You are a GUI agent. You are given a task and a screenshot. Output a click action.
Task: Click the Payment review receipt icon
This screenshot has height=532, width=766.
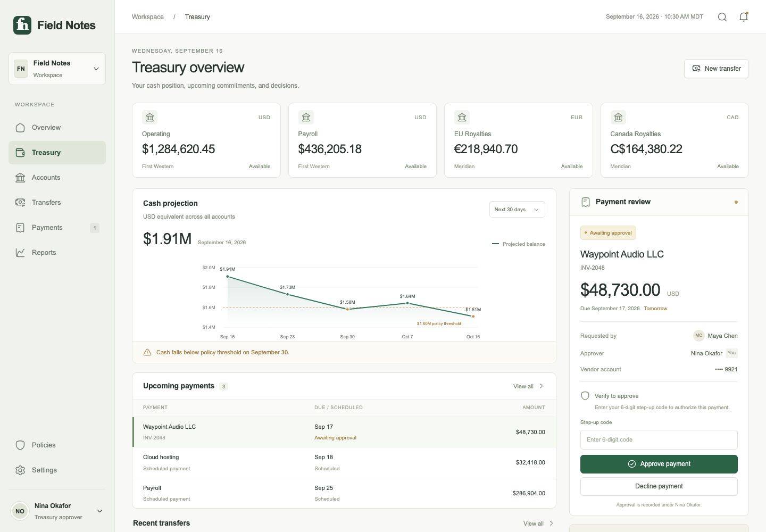coord(586,202)
